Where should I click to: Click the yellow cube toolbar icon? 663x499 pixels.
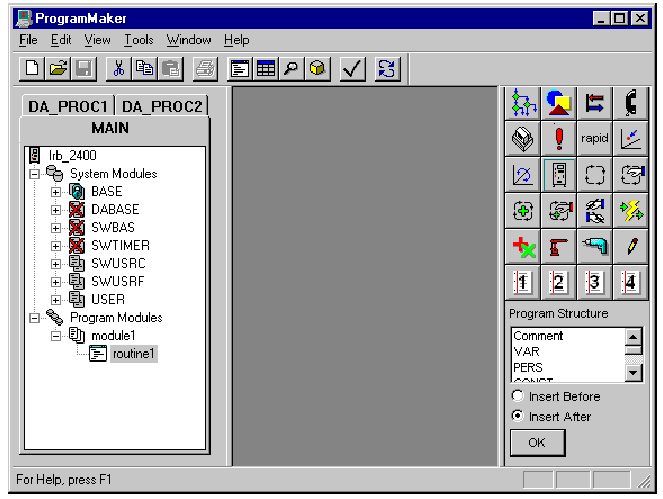317,69
